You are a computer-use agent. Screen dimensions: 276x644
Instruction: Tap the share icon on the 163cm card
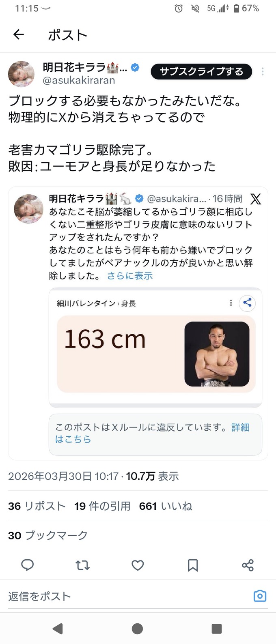point(248,303)
